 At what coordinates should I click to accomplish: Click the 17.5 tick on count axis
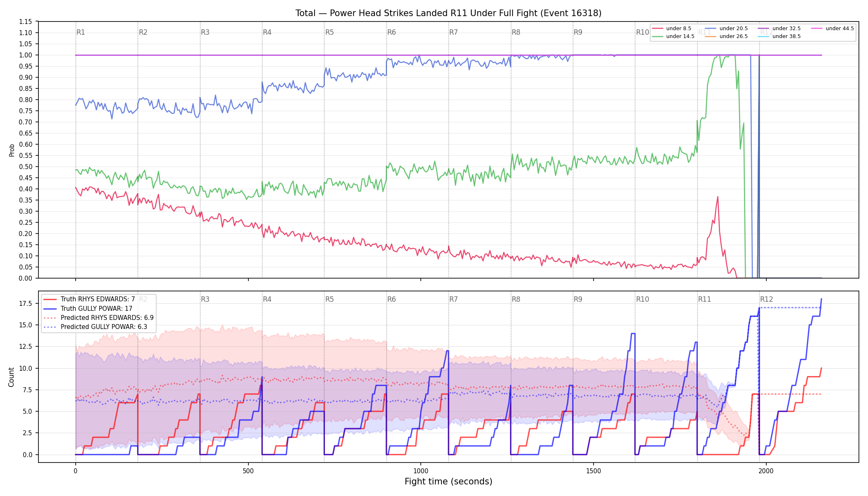tap(27, 303)
